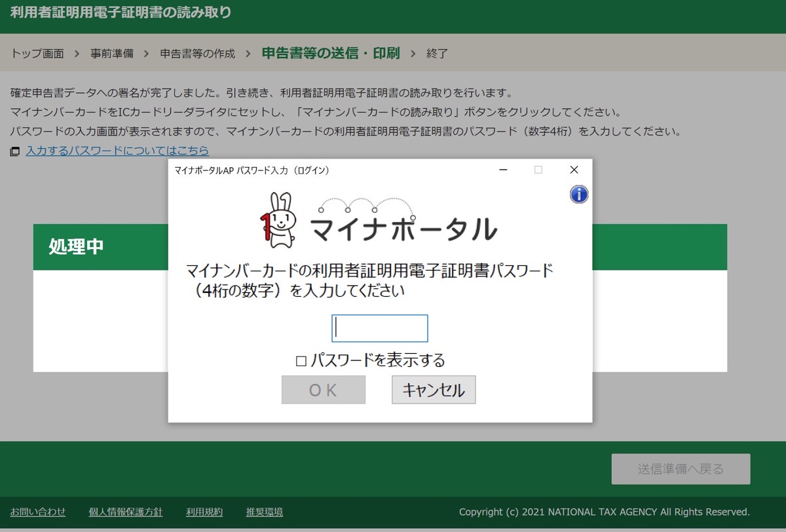Click the blue info icon in dialog
This screenshot has width=786, height=532.
(579, 194)
